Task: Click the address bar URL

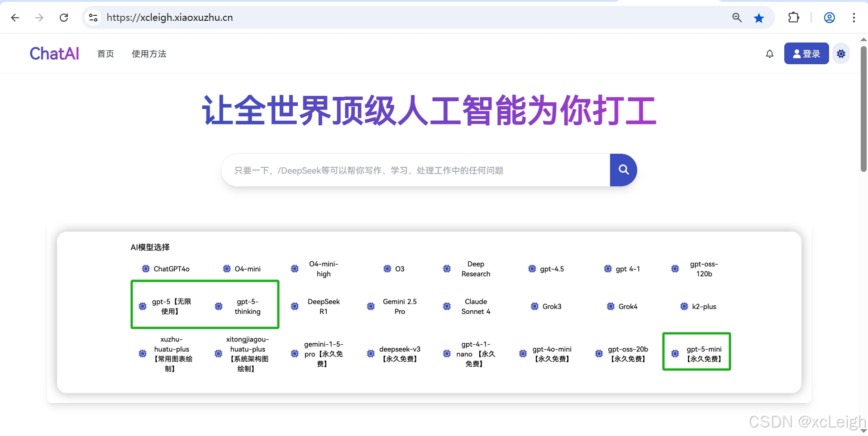Action: pyautogui.click(x=170, y=18)
